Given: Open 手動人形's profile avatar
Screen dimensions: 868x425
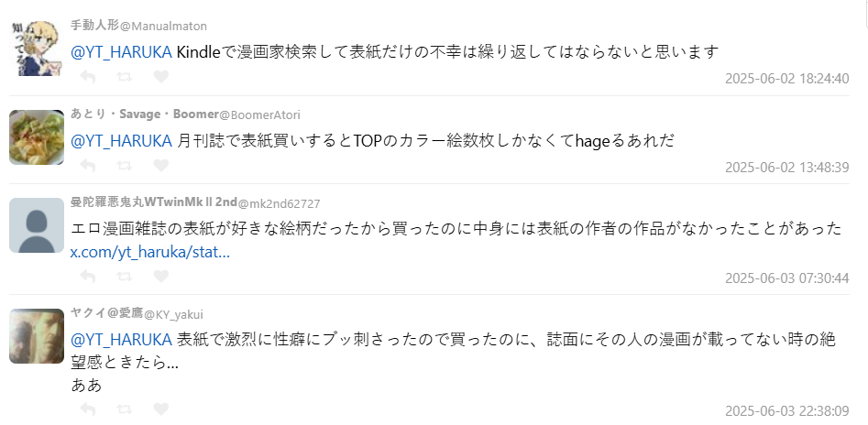Looking at the screenshot, I should [x=37, y=46].
